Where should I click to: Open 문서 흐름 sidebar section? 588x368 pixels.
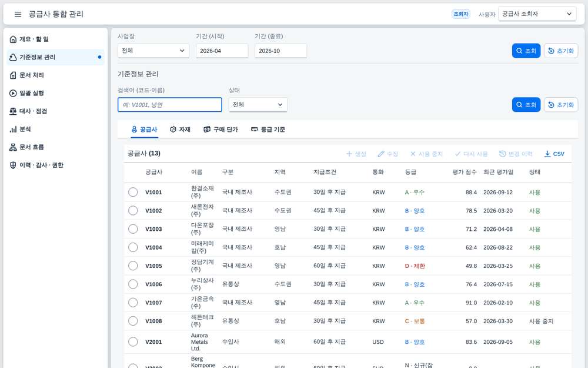[55, 147]
